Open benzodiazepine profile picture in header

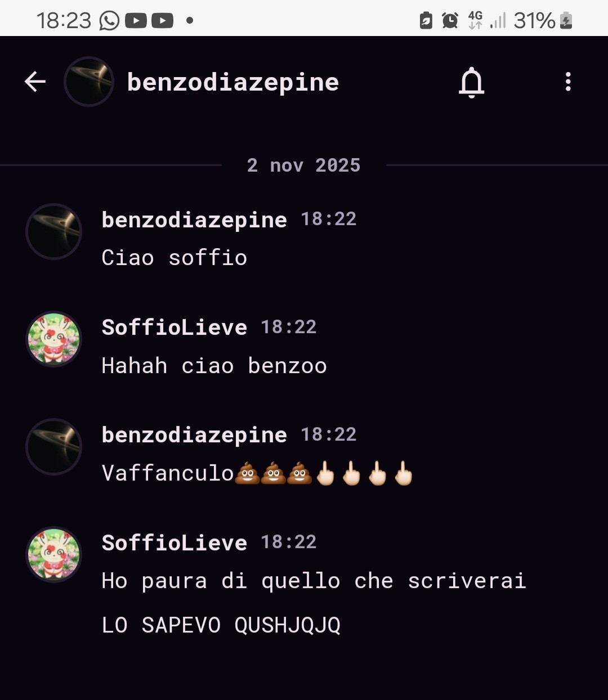[x=89, y=82]
